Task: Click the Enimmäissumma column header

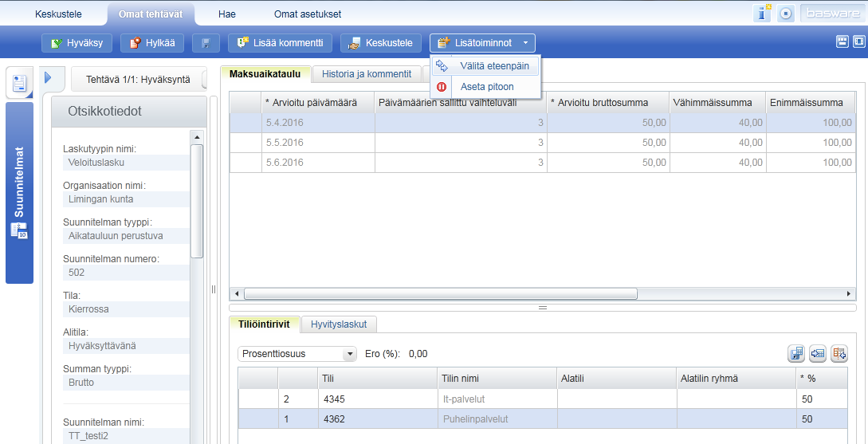Action: (x=811, y=102)
